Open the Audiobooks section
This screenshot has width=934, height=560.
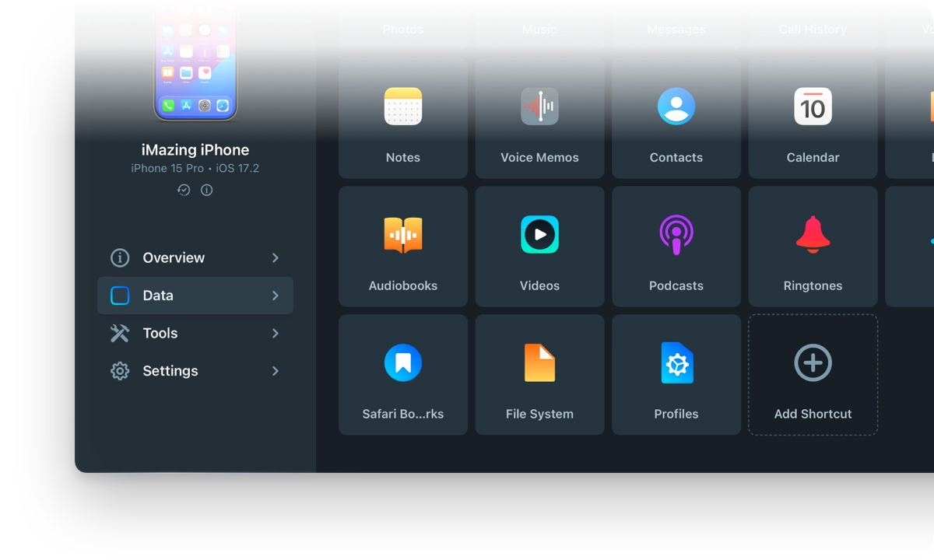402,247
